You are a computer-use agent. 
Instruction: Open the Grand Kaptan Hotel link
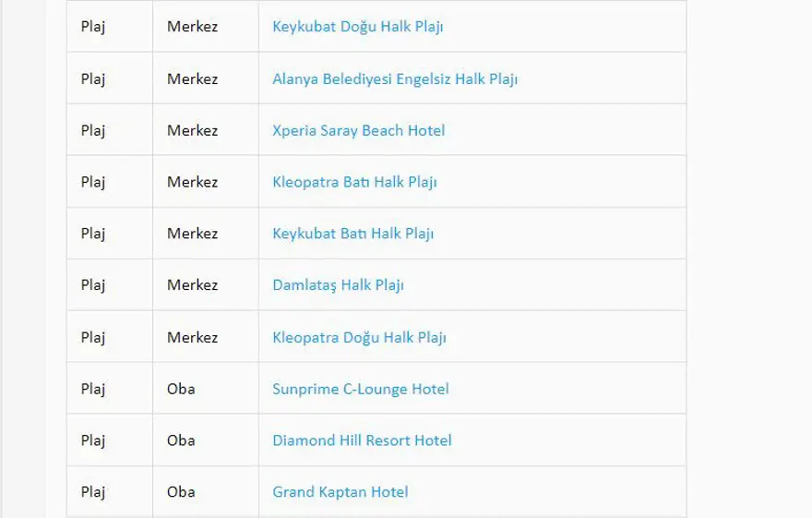(340, 492)
